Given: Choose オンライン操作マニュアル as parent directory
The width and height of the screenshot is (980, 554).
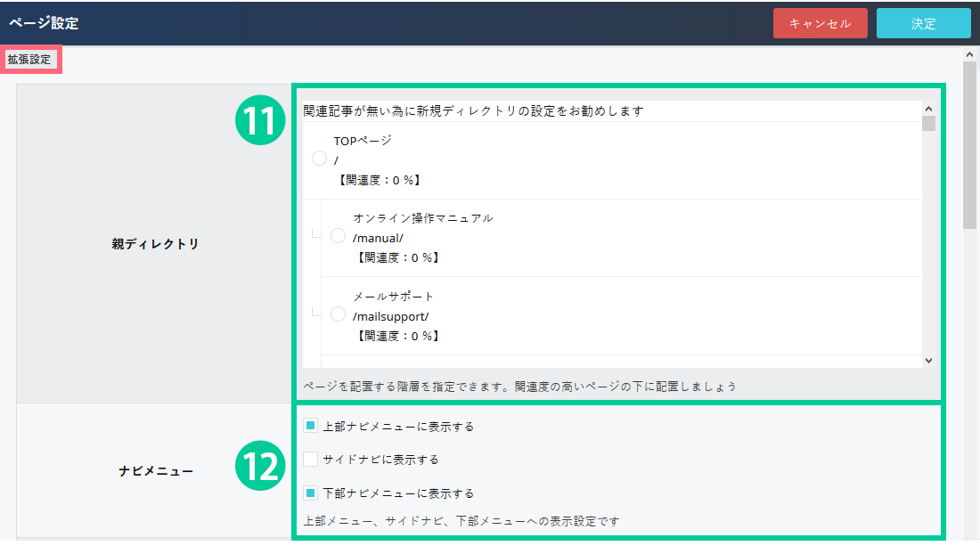Looking at the screenshot, I should tap(338, 236).
